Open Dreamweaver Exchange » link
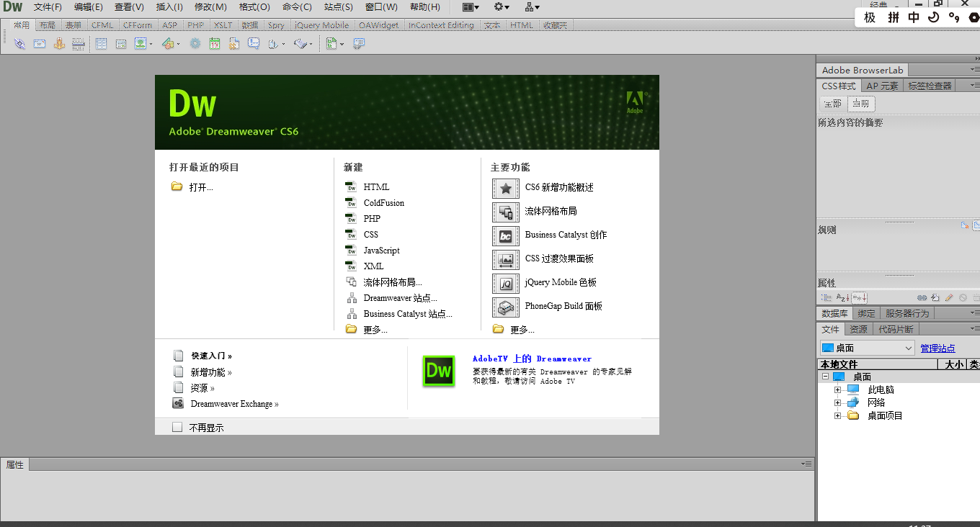This screenshot has width=980, height=527. pyautogui.click(x=234, y=404)
